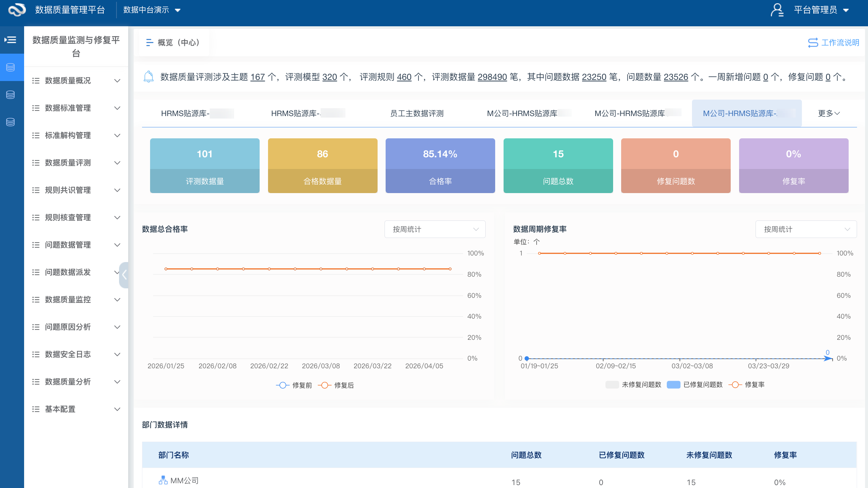Click sidebar collapse arrow handle
Viewport: 868px width, 488px height.
[124, 274]
